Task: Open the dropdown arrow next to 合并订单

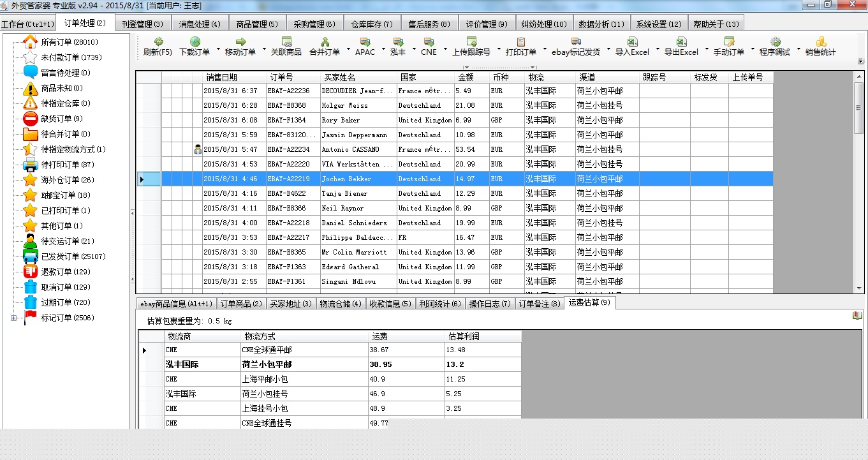Action: coord(348,48)
